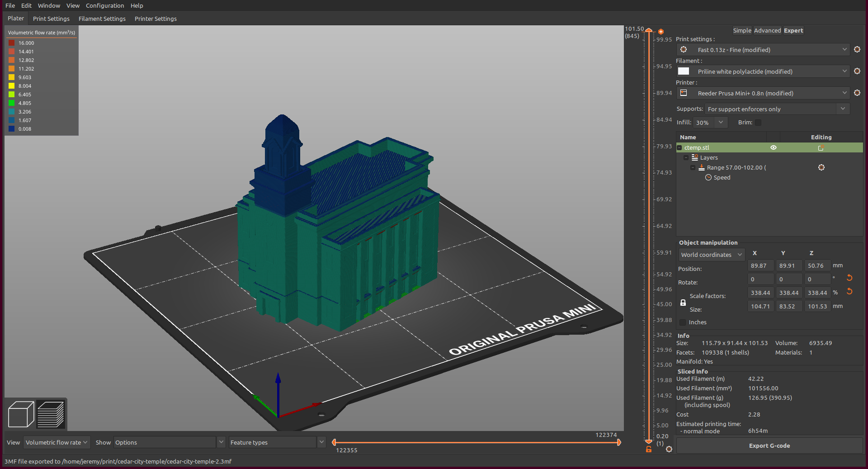Open the Configuration menu
The image size is (868, 469).
105,5
